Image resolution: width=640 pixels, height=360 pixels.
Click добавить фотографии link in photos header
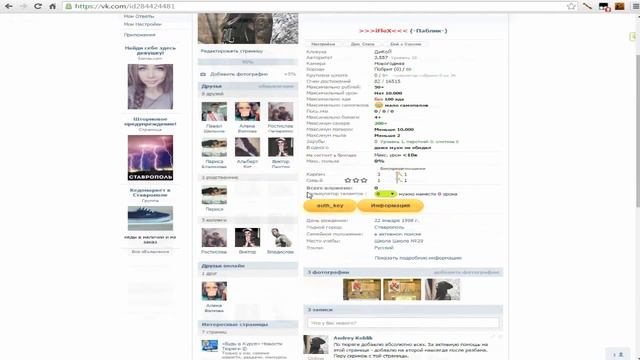(466, 272)
